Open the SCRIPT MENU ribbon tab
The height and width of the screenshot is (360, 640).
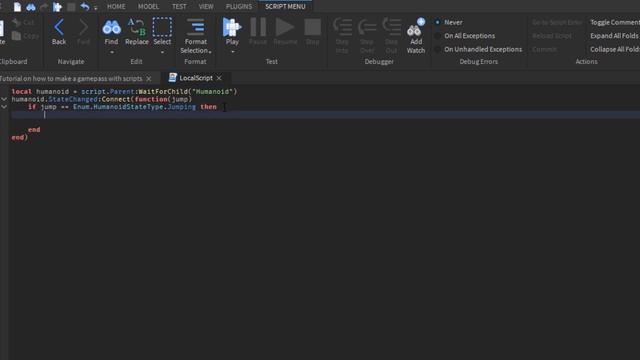click(285, 7)
